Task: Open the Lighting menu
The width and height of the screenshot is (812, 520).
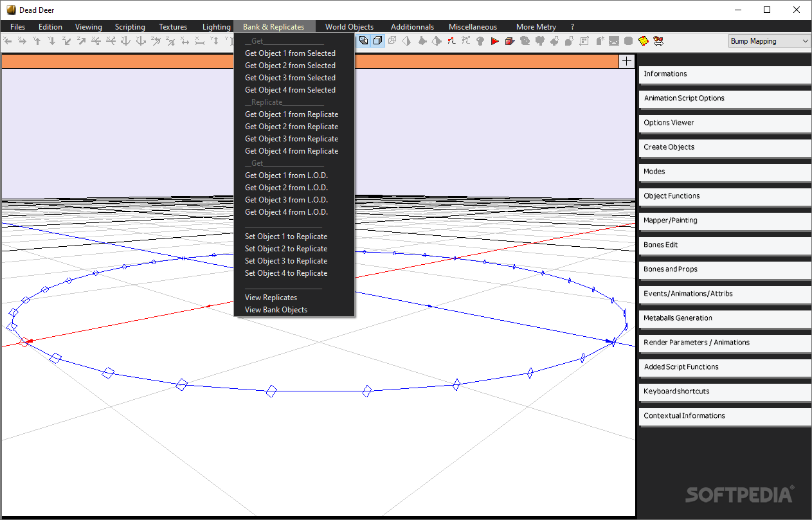Action: 216,27
